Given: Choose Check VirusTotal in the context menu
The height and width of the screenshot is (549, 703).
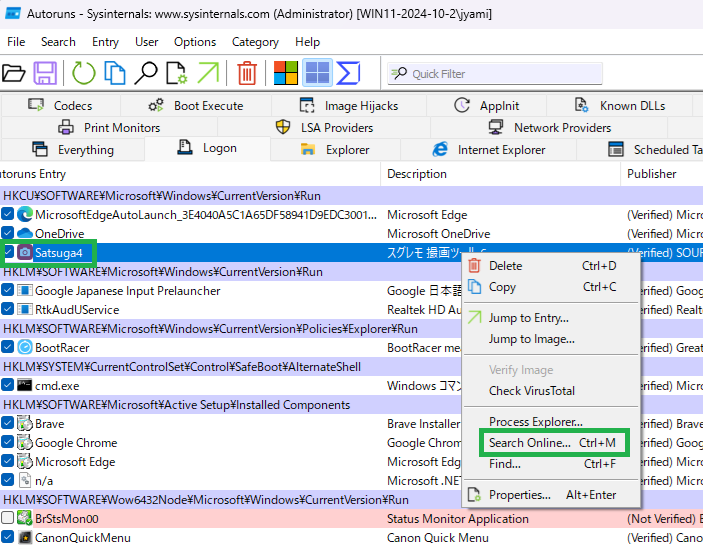Looking at the screenshot, I should [x=551, y=391].
